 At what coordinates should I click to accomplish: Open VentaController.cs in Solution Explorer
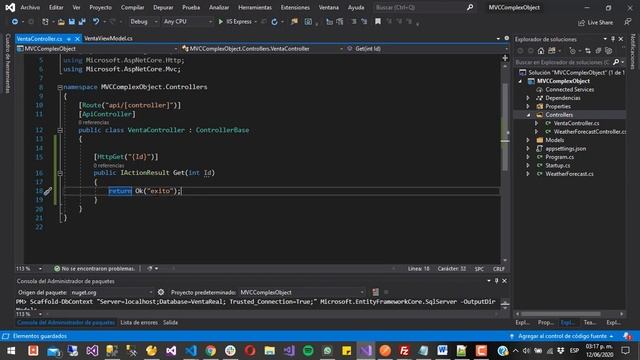pos(576,123)
